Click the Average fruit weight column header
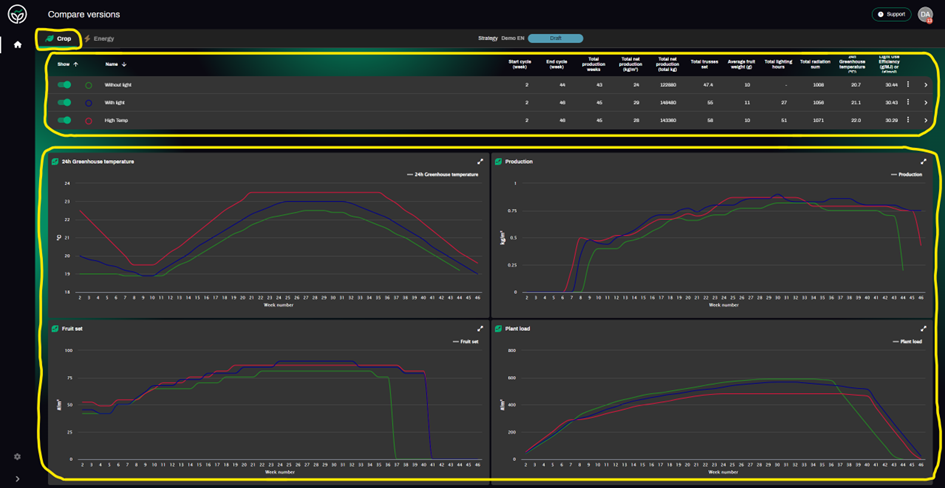 point(741,64)
